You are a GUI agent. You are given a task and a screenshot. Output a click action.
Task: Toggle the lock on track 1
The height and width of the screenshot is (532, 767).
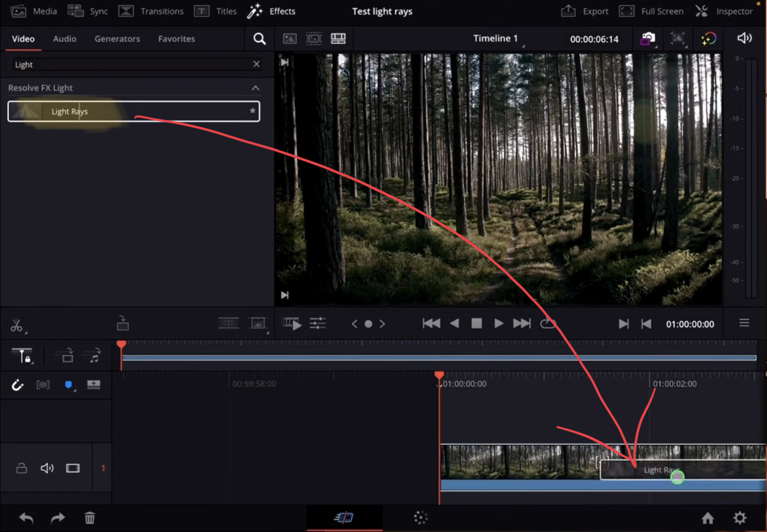coord(21,467)
